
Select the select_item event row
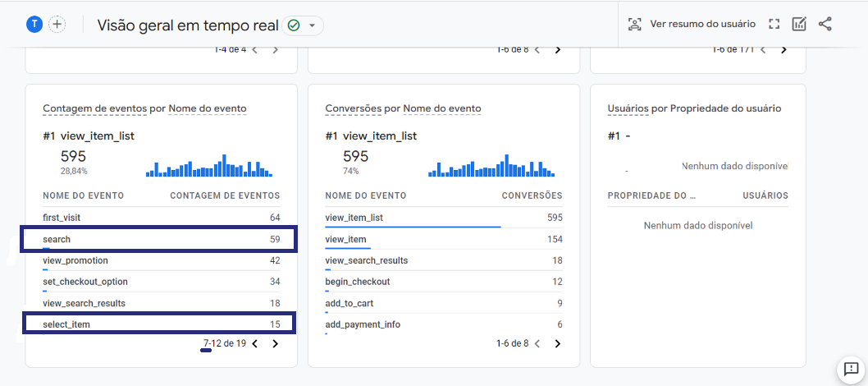click(159, 323)
